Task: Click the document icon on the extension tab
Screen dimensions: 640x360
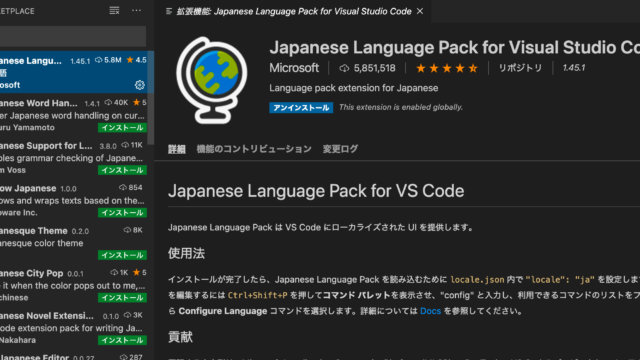Action: click(x=169, y=11)
